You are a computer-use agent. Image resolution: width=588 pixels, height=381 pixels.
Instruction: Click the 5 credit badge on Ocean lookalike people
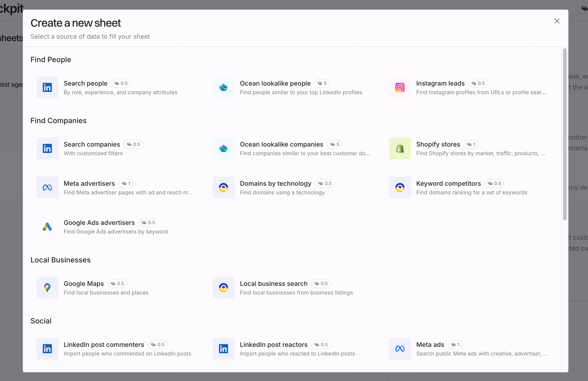322,83
